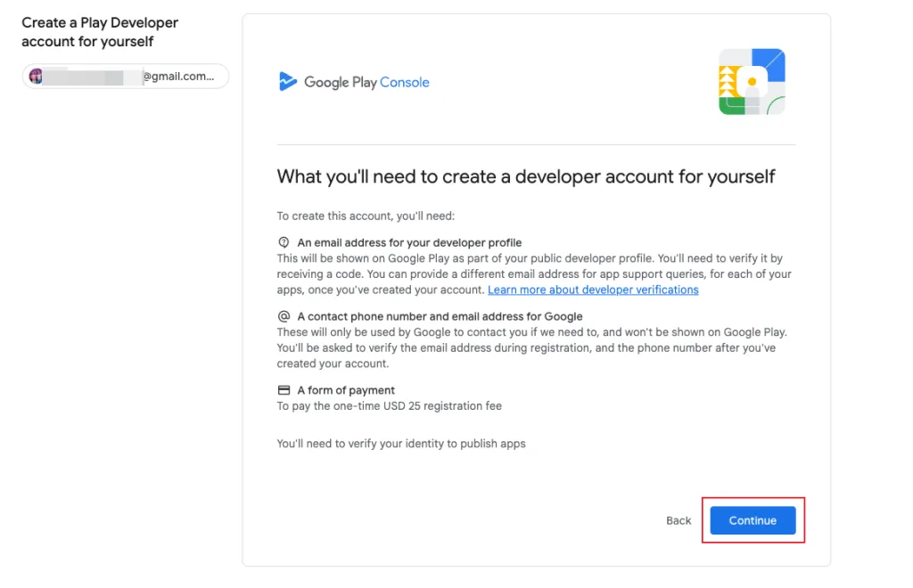Viewport: 913px width, 588px height.
Task: Select the gmail account chip
Action: coord(125,76)
